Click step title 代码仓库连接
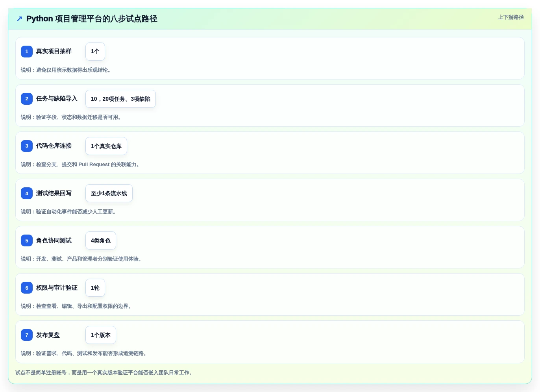This screenshot has width=540, height=392. point(54,146)
